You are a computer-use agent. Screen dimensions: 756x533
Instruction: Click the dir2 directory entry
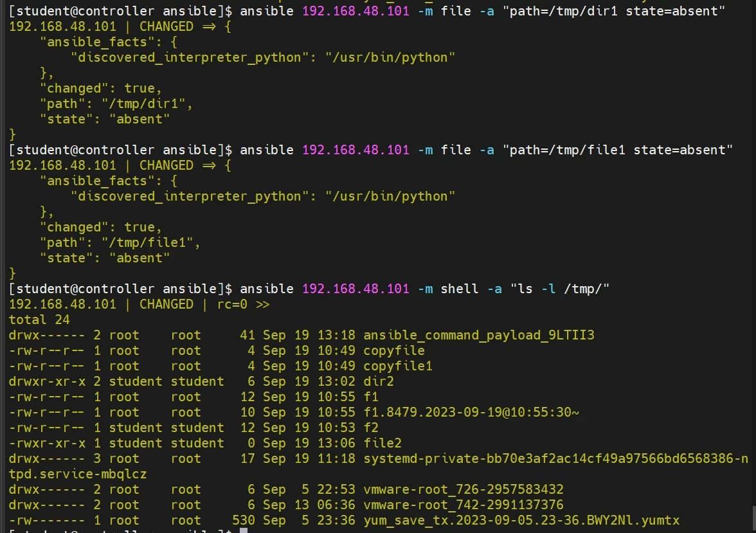(379, 381)
